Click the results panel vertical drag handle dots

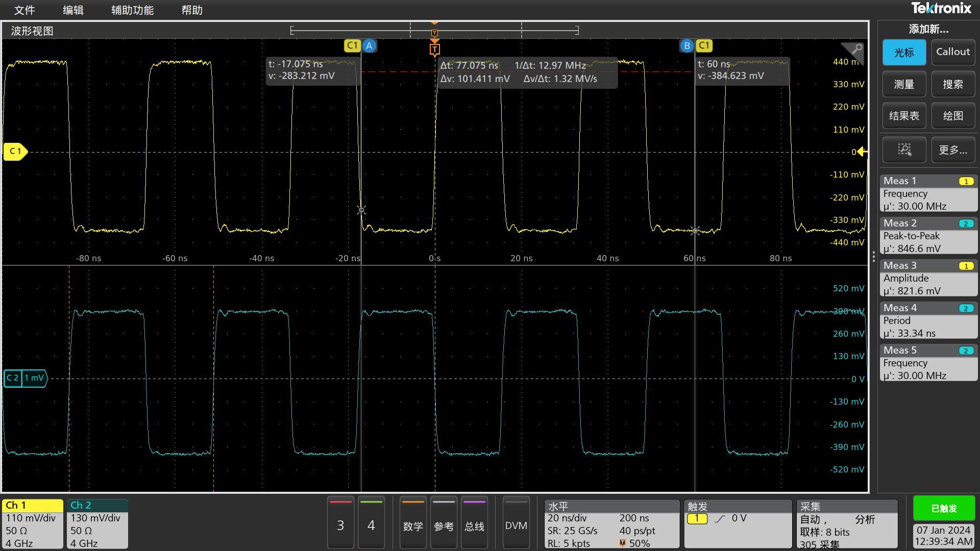pos(873,257)
